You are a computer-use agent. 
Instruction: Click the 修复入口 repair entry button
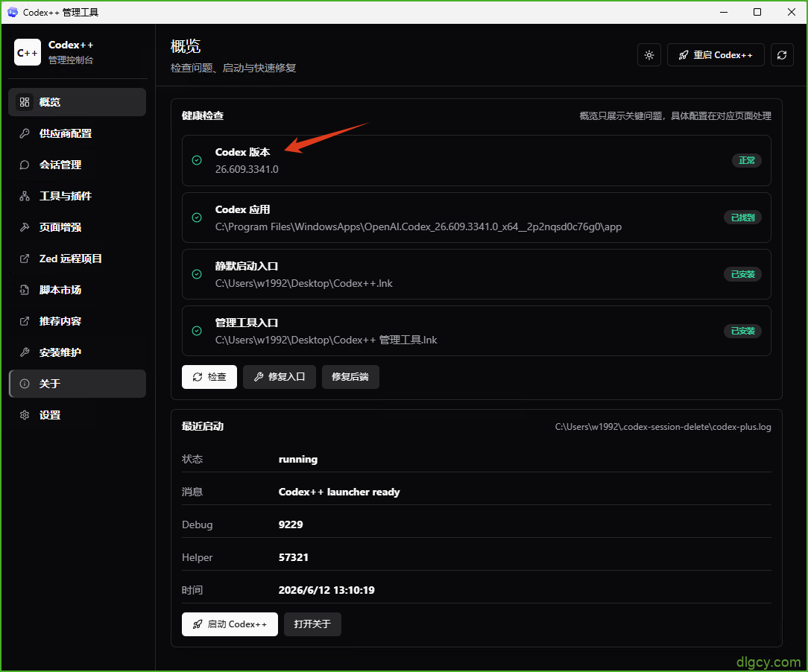[280, 377]
